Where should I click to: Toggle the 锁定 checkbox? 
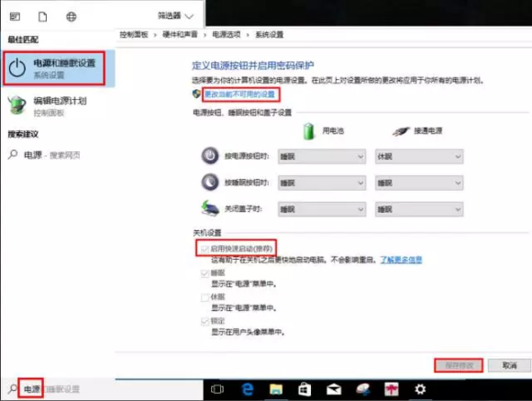tap(205, 321)
